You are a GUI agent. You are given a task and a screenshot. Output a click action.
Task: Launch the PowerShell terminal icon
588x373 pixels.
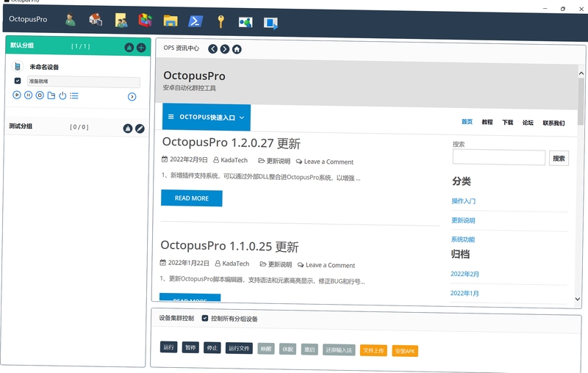coord(196,21)
